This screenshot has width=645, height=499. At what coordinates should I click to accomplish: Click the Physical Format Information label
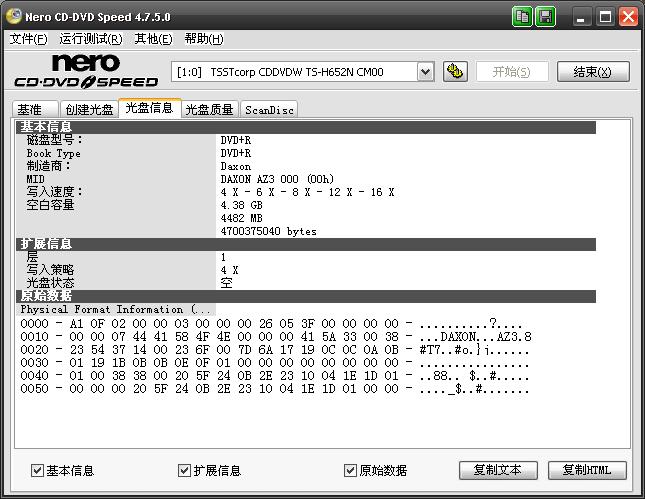116,309
